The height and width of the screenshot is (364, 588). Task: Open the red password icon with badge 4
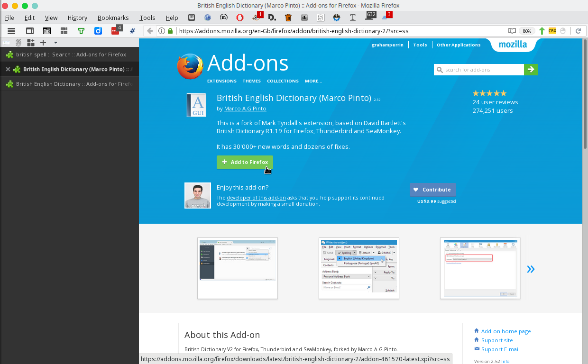pos(116,30)
